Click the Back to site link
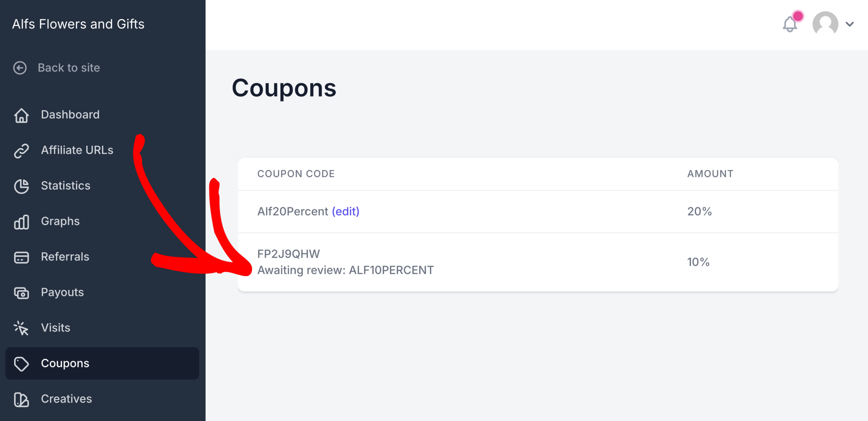 click(x=69, y=68)
